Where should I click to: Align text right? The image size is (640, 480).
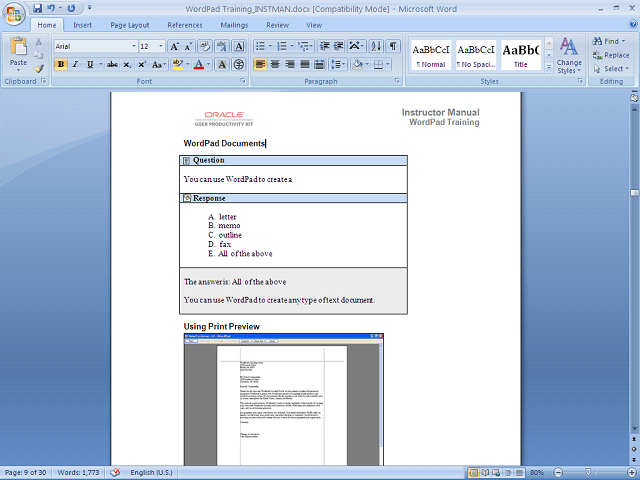pos(290,64)
